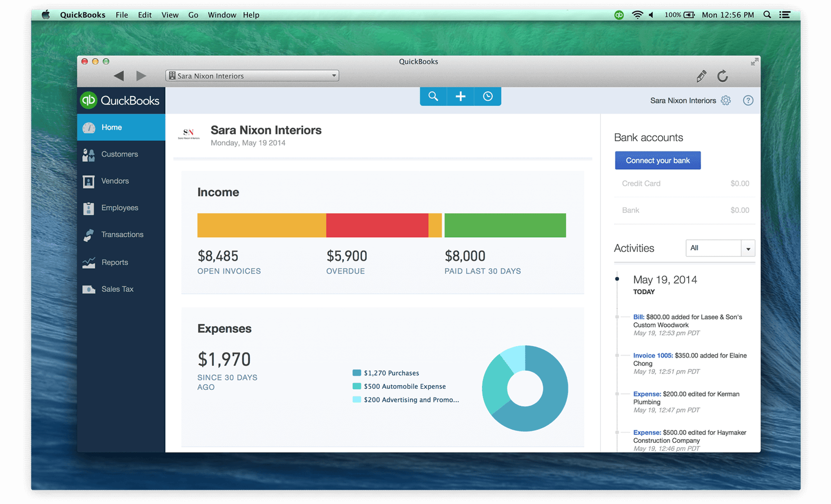The width and height of the screenshot is (831, 504).
Task: Open the search magnifier in the top toolbar
Action: coord(433,96)
